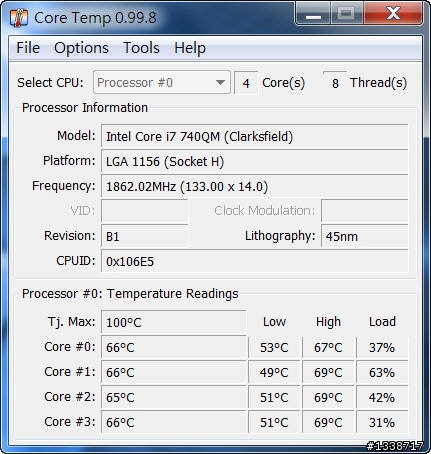Screen dimensions: 431x454
Task: Click the Model field Intel Core i7 740QM
Action: 255,136
